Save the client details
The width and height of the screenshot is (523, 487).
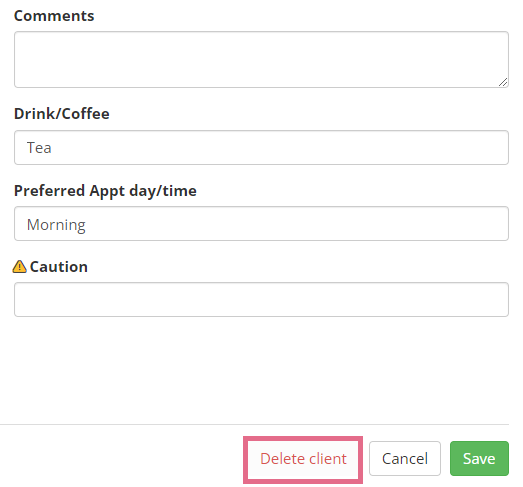(479, 459)
